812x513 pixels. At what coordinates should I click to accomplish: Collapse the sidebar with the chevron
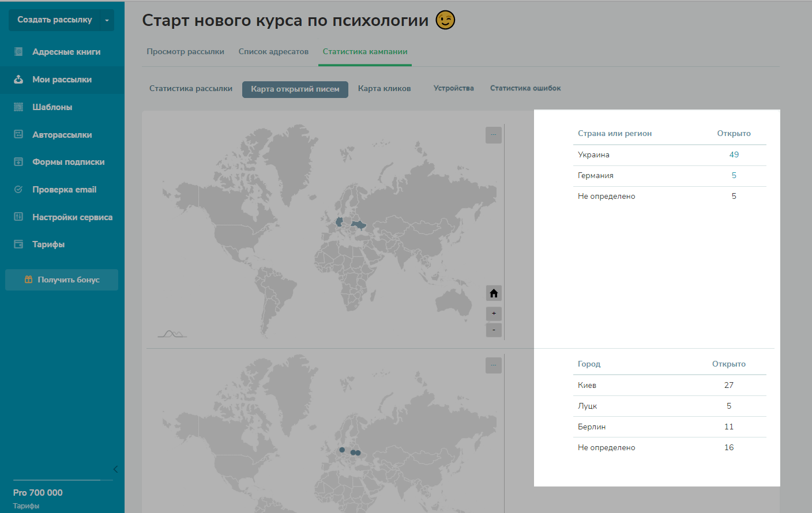pyautogui.click(x=115, y=469)
